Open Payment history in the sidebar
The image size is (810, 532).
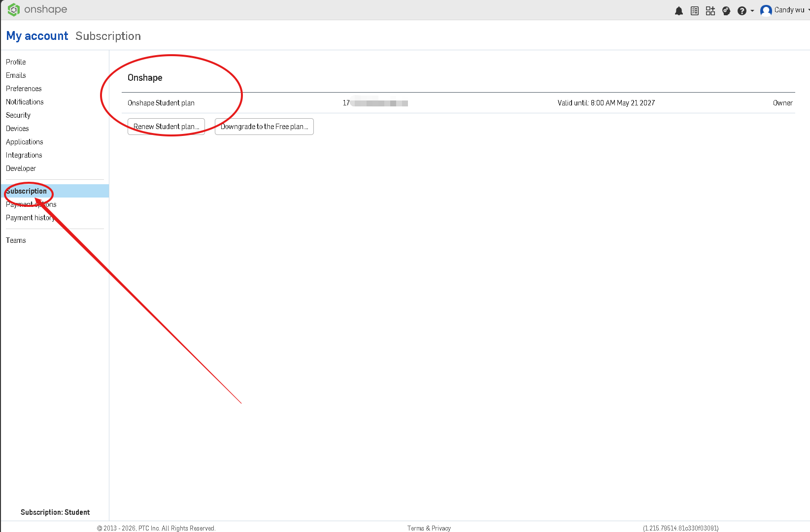pos(30,218)
